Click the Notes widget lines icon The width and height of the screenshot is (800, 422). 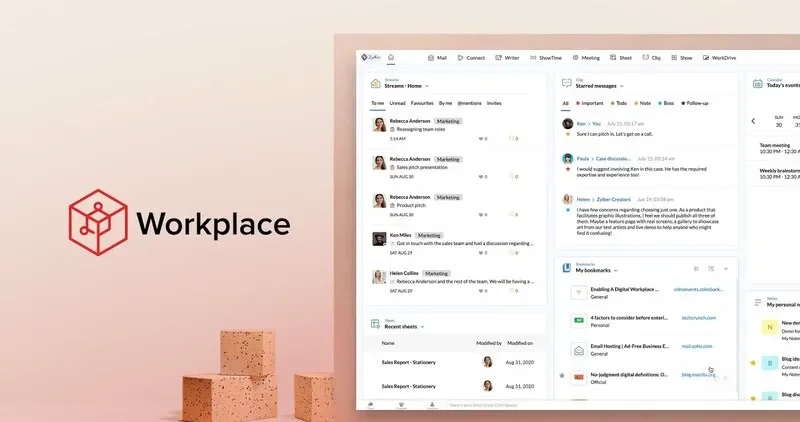758,302
